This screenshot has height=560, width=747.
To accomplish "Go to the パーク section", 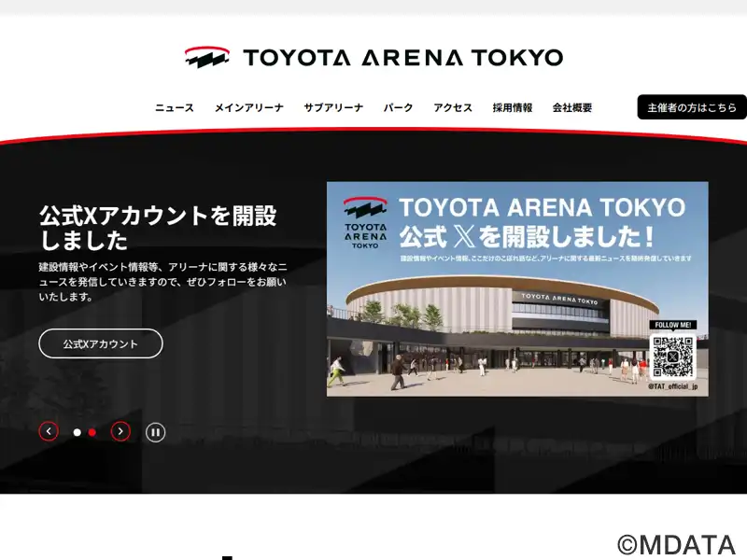I will pos(399,107).
